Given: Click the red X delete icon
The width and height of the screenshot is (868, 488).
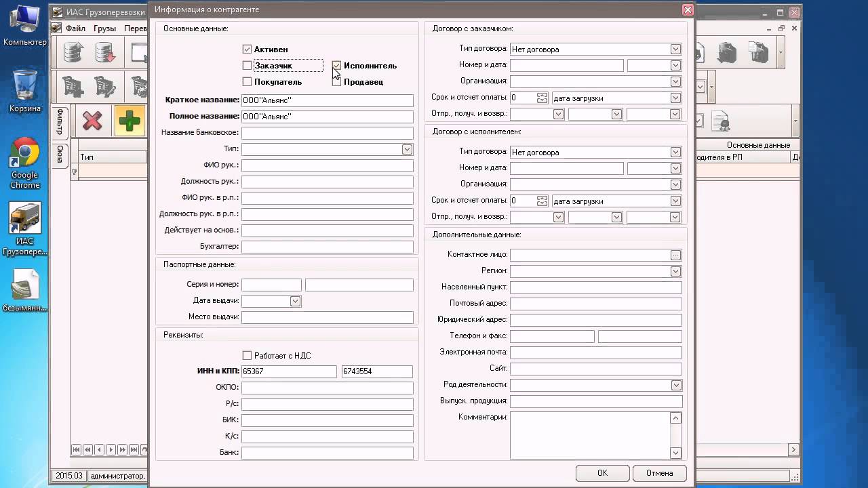Looking at the screenshot, I should tap(92, 121).
